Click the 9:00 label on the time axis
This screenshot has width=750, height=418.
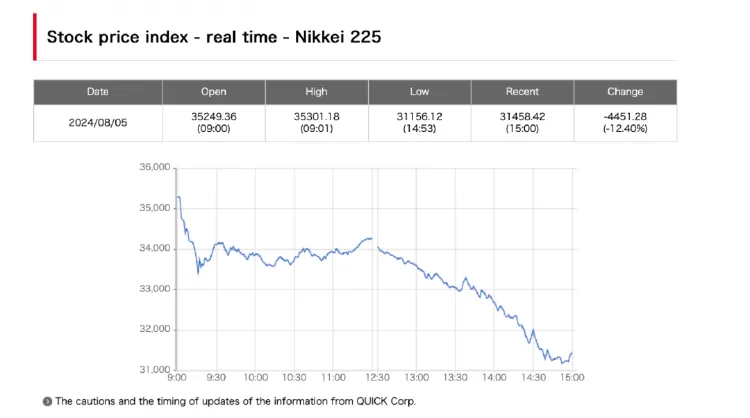tap(176, 378)
